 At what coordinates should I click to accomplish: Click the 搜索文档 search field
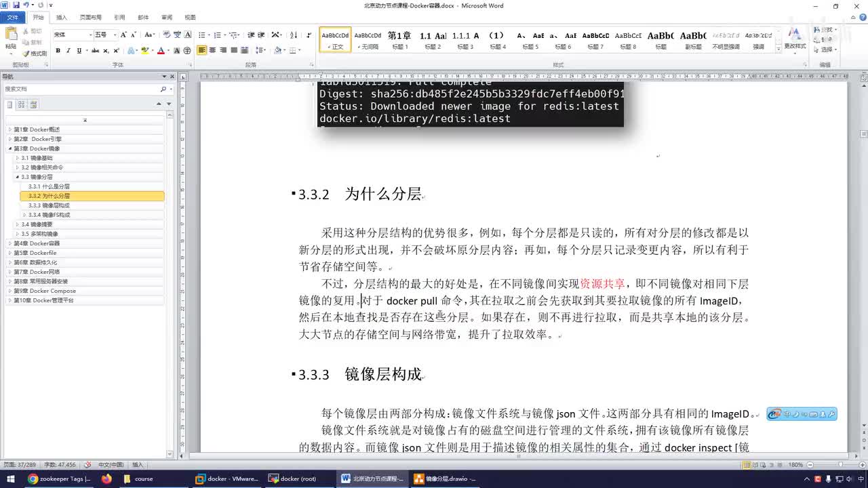(x=81, y=89)
